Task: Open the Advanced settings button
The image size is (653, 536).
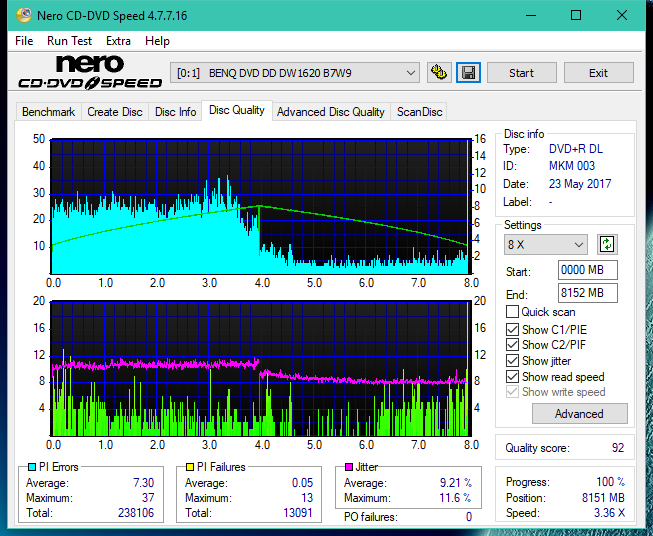Action: pos(579,414)
